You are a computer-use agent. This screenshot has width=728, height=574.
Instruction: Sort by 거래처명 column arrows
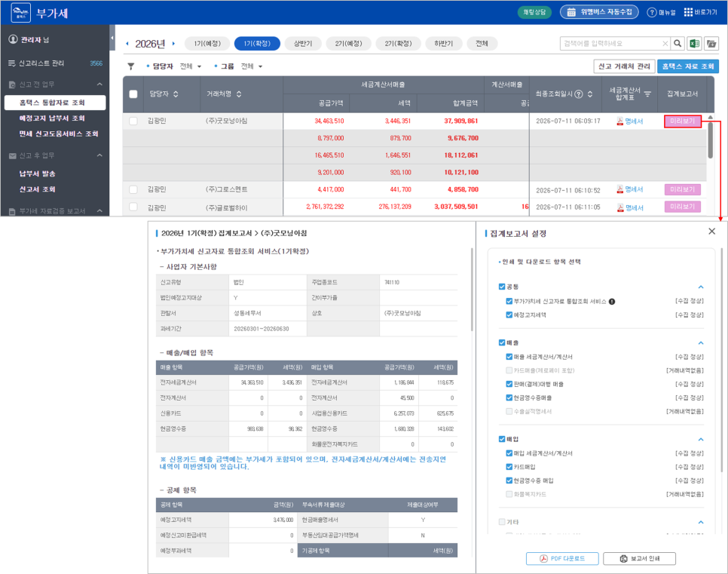tap(239, 94)
